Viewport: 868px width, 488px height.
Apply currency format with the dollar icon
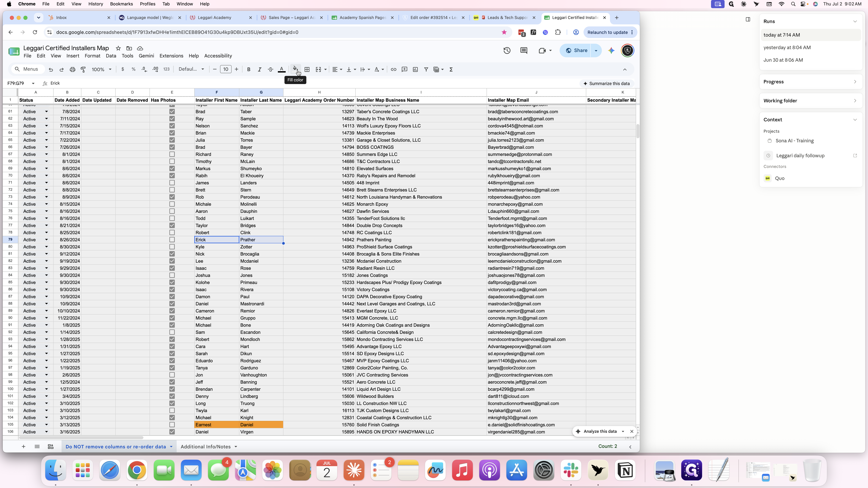(x=123, y=69)
